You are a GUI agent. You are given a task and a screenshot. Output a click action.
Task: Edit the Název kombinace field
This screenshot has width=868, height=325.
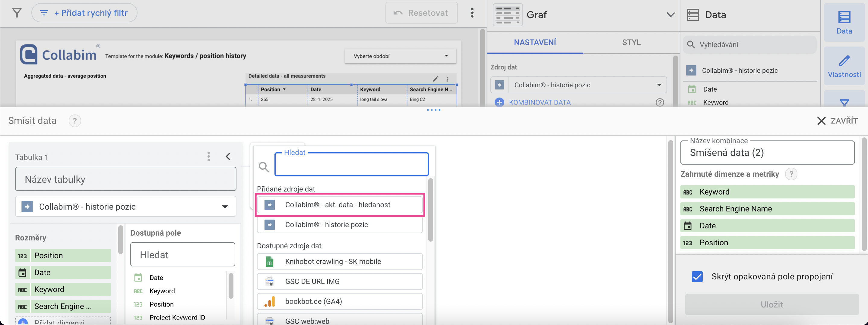coord(767,153)
